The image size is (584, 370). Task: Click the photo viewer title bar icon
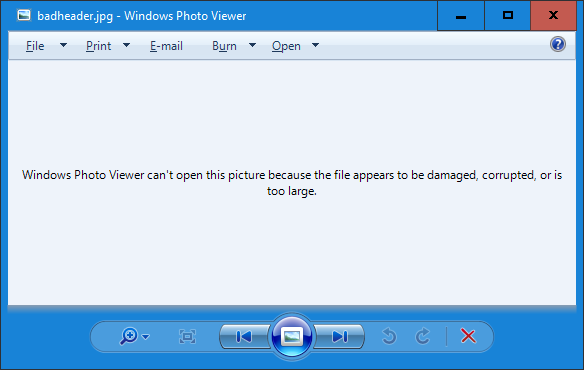click(x=24, y=15)
